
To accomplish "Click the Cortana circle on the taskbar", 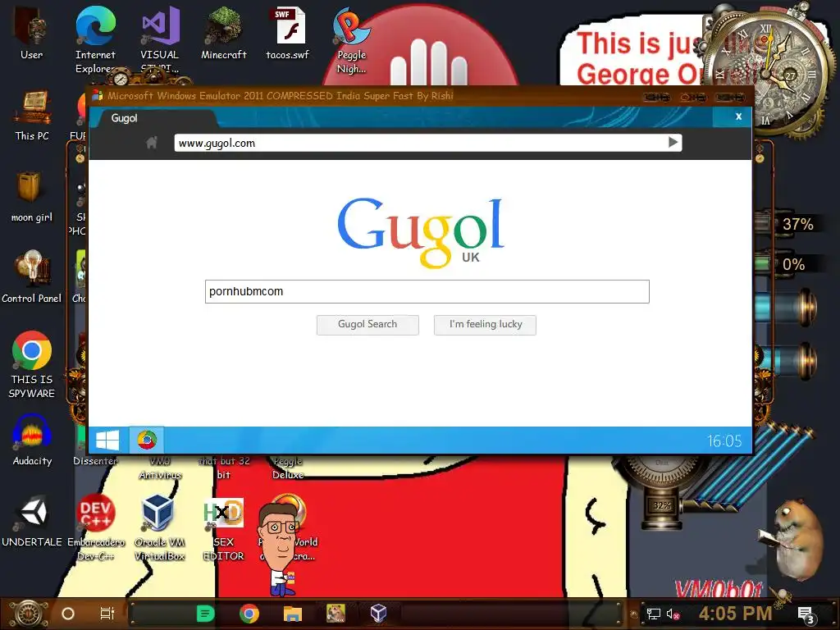I will [68, 614].
